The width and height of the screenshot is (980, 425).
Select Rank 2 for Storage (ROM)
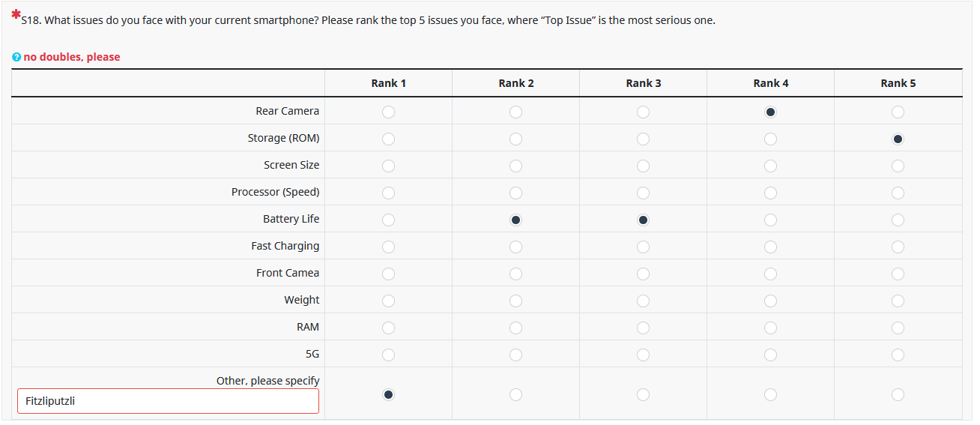(x=515, y=139)
